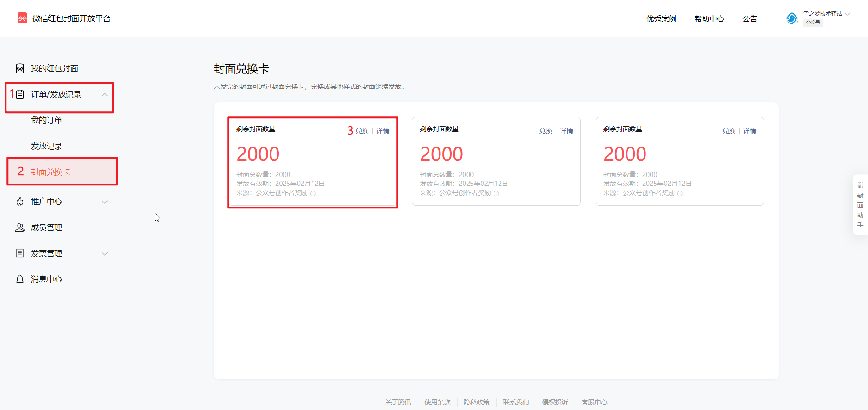Click the account avatar in the header
The height and width of the screenshot is (410, 868).
(792, 18)
